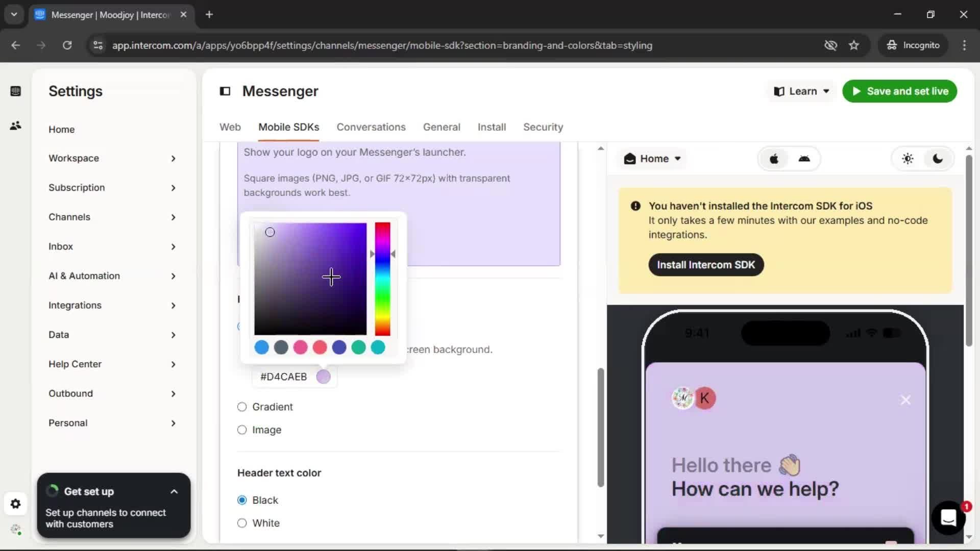Go back with the browser back arrow

click(x=16, y=45)
